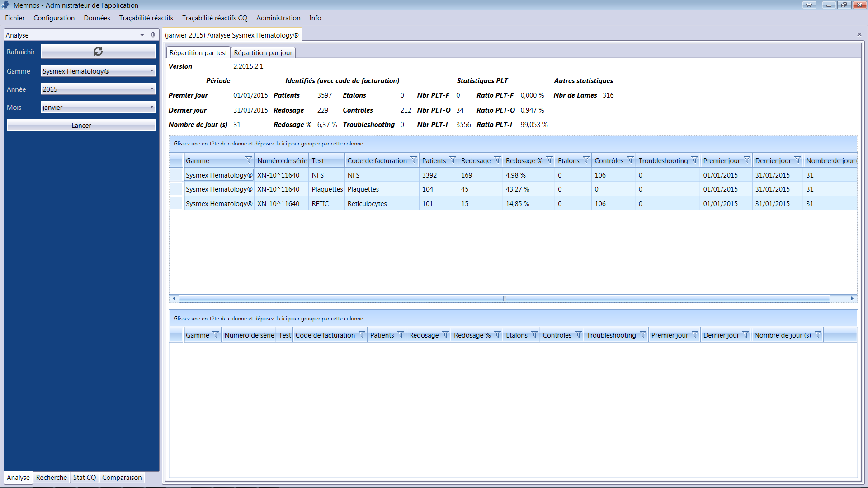868x488 pixels.
Task: Click the 14,85 % redosage cell
Action: pyautogui.click(x=528, y=203)
